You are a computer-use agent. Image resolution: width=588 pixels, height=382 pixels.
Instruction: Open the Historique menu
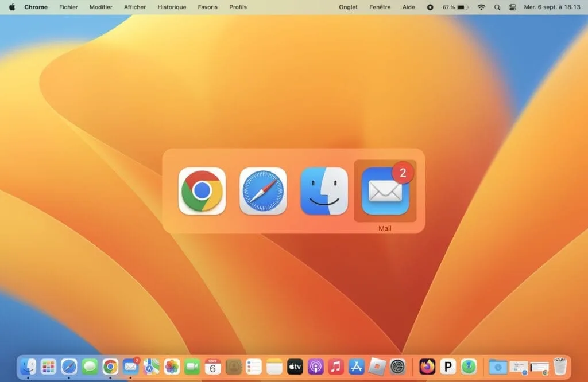click(x=171, y=7)
